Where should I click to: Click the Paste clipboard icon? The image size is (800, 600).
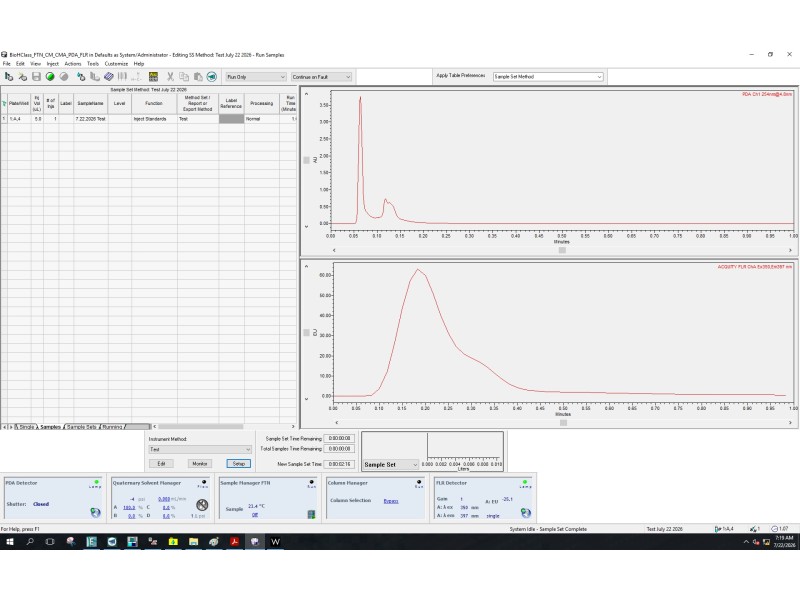pyautogui.click(x=198, y=77)
